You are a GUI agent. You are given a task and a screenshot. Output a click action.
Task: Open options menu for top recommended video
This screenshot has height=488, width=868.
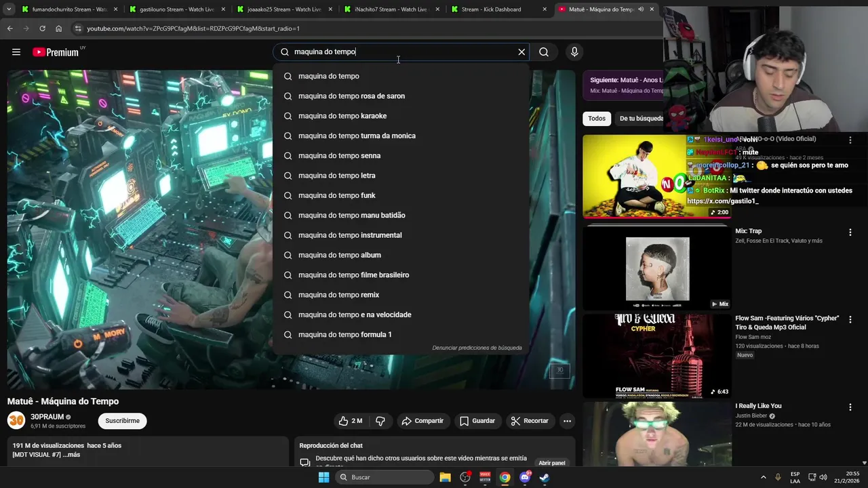click(x=850, y=140)
